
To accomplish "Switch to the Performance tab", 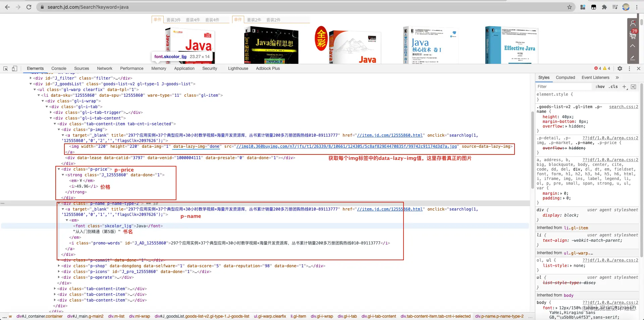I will point(132,68).
